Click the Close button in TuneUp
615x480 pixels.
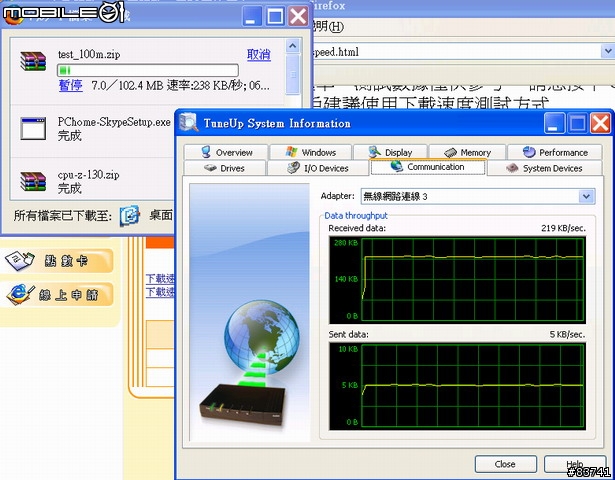click(505, 464)
